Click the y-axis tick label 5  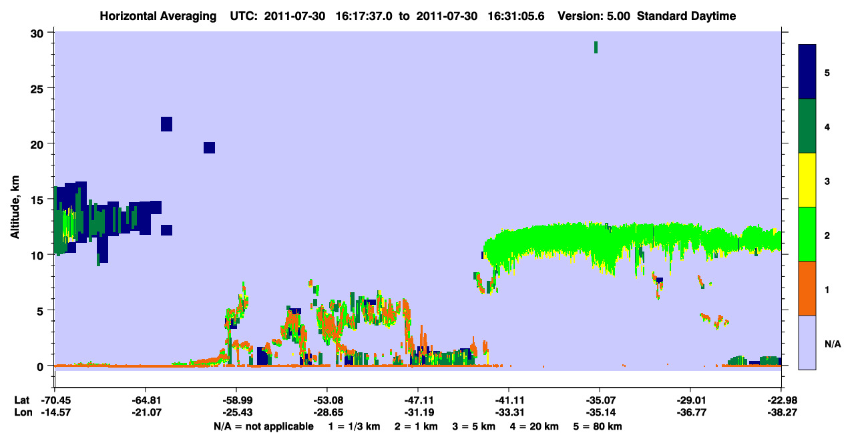[x=41, y=310]
